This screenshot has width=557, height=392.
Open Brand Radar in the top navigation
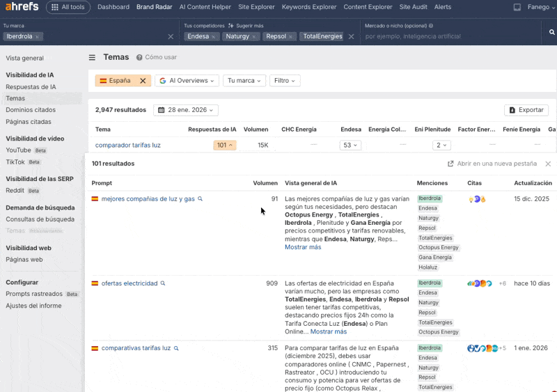point(154,7)
